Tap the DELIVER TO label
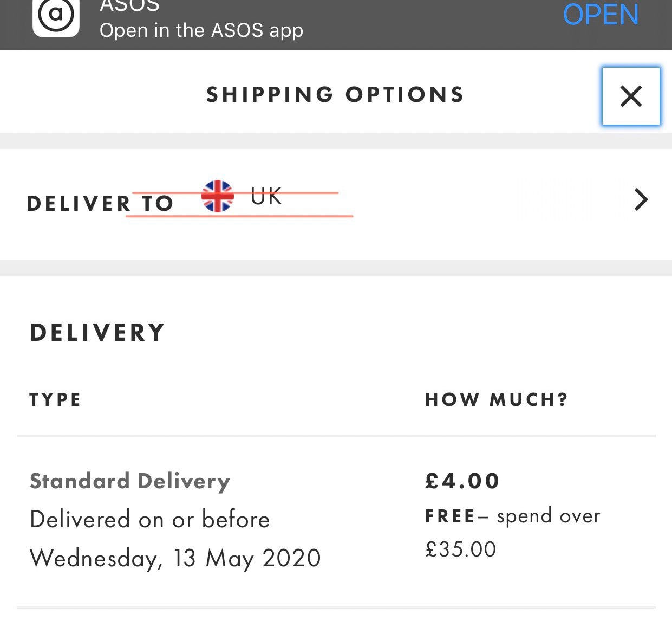The image size is (672, 621). tap(100, 203)
